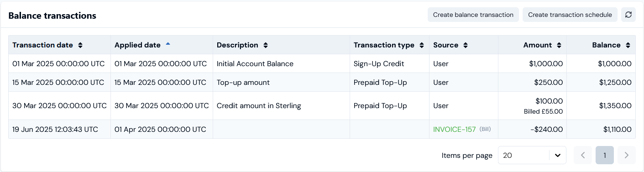
Task: Select the Initial Account Balance row
Action: coord(322,64)
